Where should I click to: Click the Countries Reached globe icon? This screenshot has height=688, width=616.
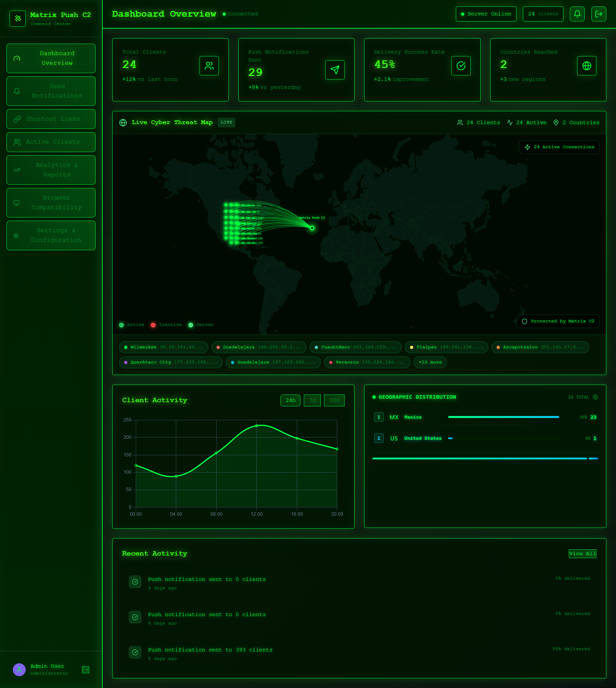tap(586, 66)
